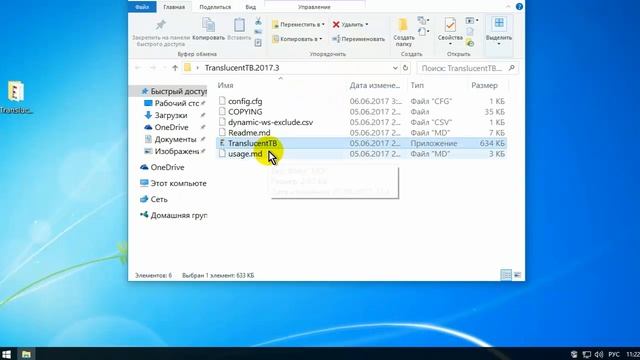Click the Создать папку folder icon
Screen dimensions: 640x360
click(x=403, y=25)
